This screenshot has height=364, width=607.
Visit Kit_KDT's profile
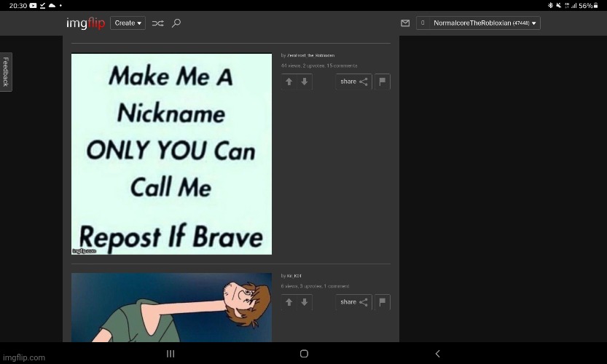click(x=294, y=276)
